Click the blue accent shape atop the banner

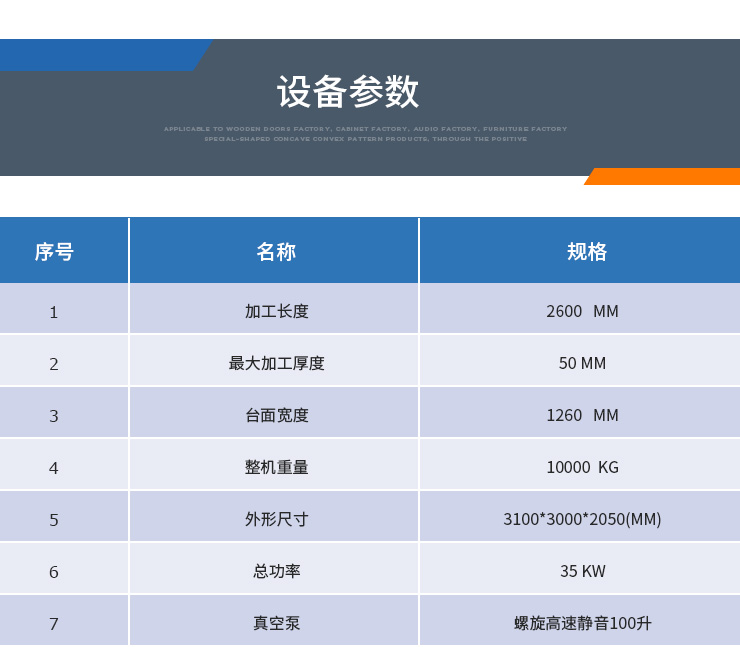100,55
